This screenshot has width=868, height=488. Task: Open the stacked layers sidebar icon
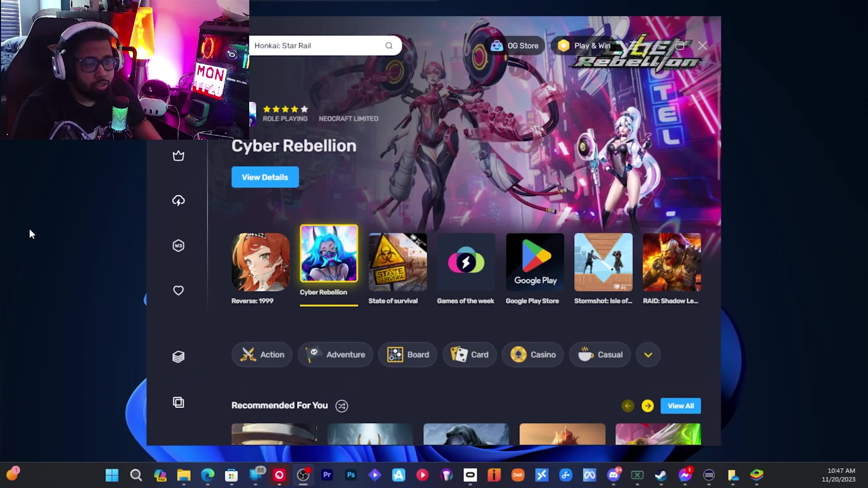[x=179, y=357]
